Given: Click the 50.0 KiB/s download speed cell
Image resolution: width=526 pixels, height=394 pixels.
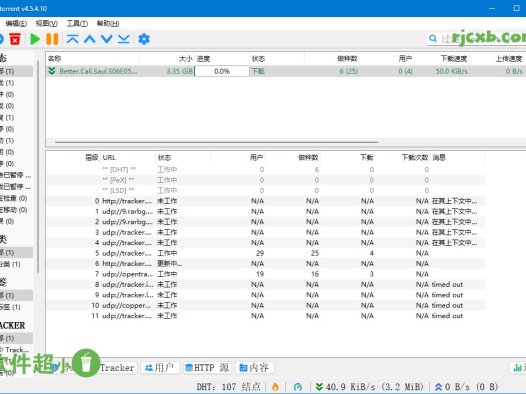Looking at the screenshot, I should coord(452,71).
